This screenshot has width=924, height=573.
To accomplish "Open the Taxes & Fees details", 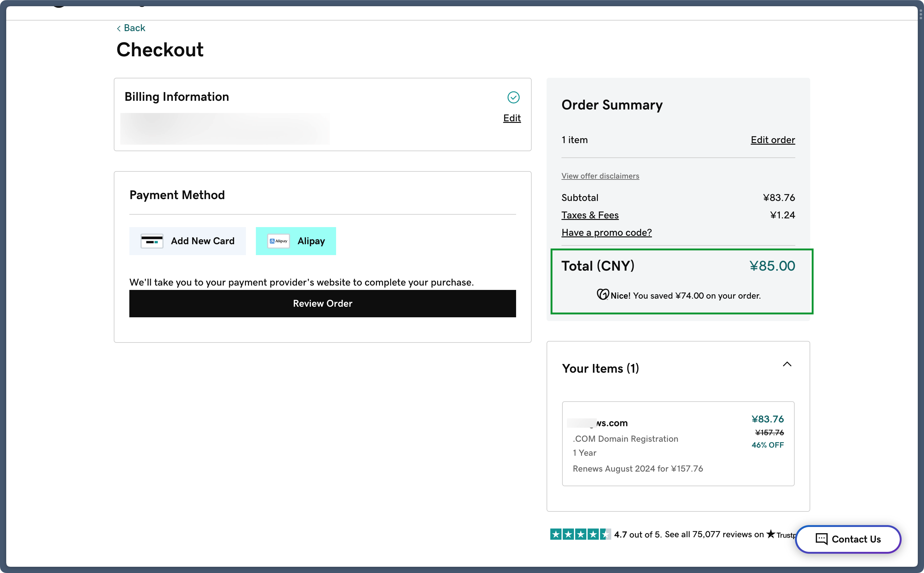I will 589,215.
